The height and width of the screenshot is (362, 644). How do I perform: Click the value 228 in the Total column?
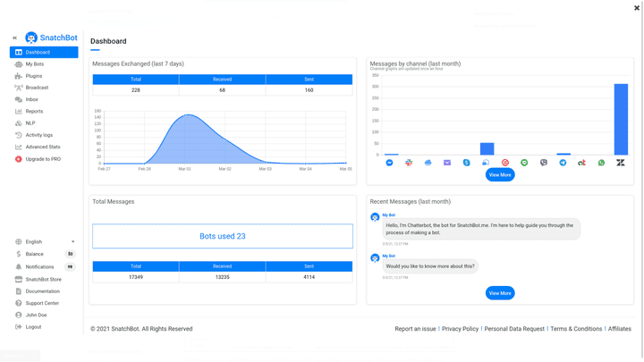point(136,90)
